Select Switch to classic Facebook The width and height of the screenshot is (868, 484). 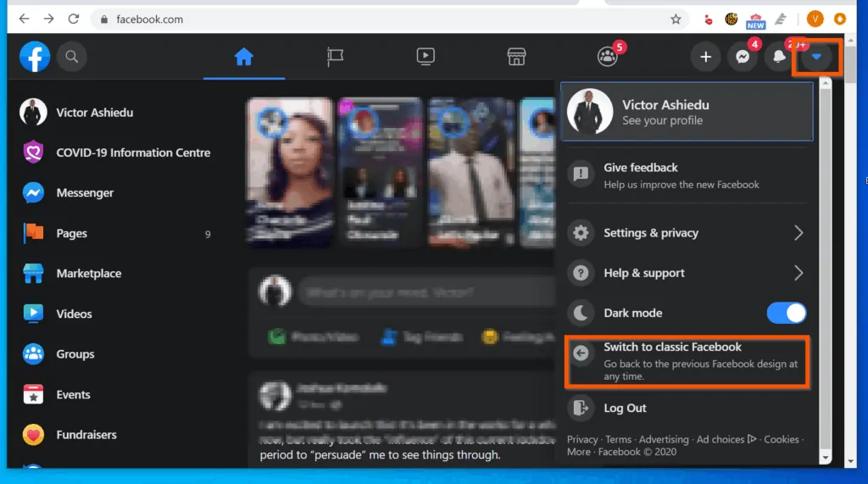(x=687, y=361)
